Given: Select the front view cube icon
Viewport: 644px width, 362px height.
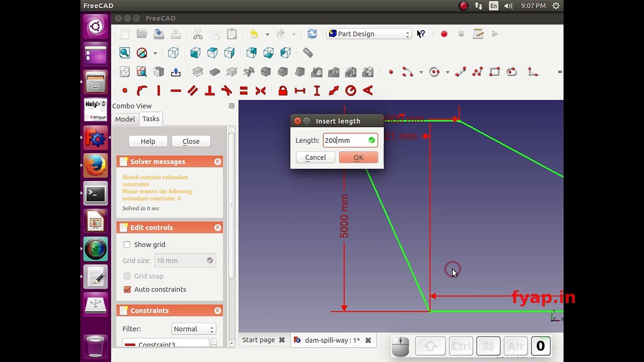Looking at the screenshot, I should [195, 53].
